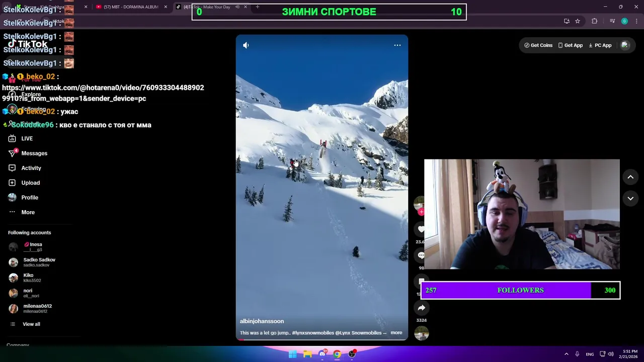Open the Chrome profile avatar icon
Image resolution: width=644 pixels, height=362 pixels.
point(624,21)
